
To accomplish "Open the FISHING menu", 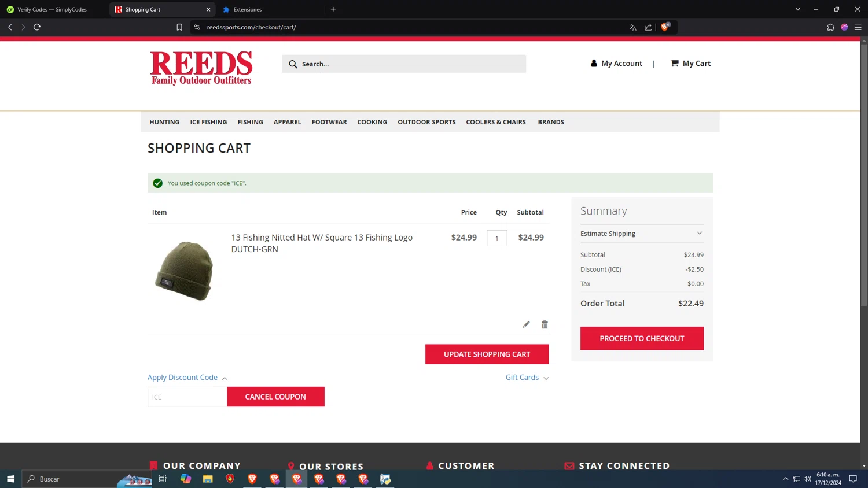I will tap(250, 122).
